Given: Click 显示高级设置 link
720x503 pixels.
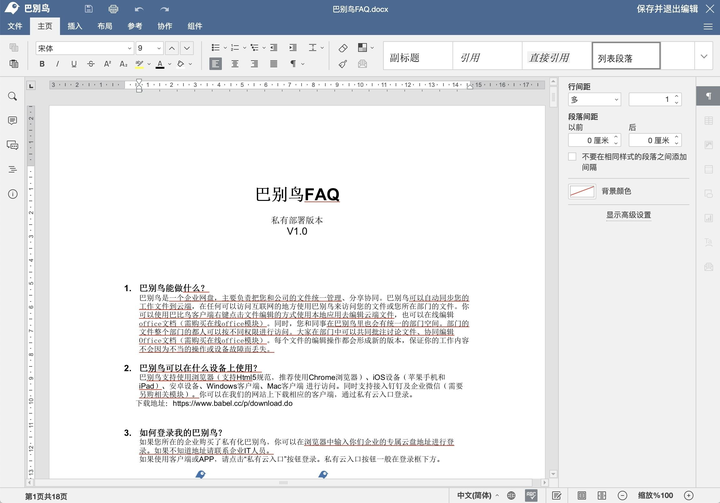Looking at the screenshot, I should click(629, 215).
